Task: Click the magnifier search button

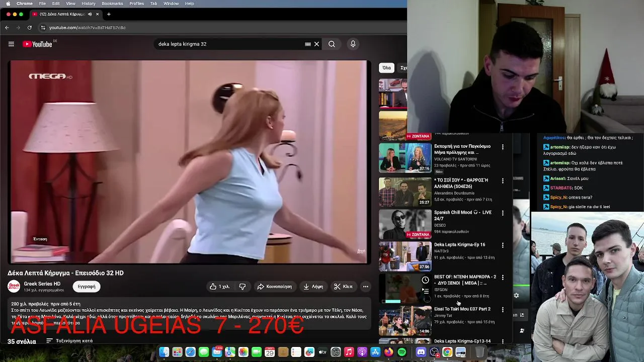Action: click(332, 44)
